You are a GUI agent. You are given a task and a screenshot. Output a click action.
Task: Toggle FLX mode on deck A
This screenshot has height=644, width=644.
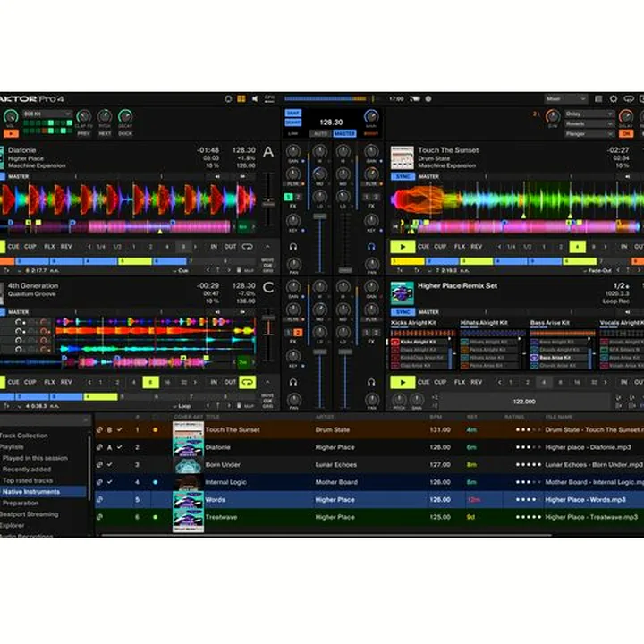49,247
